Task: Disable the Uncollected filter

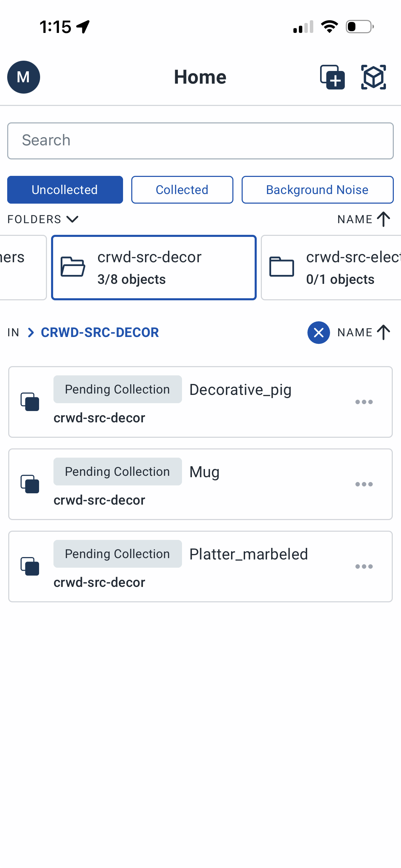Action: point(64,190)
